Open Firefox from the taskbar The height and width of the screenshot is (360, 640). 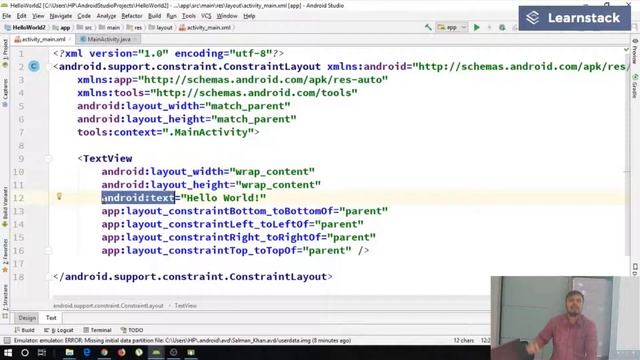click(x=122, y=352)
